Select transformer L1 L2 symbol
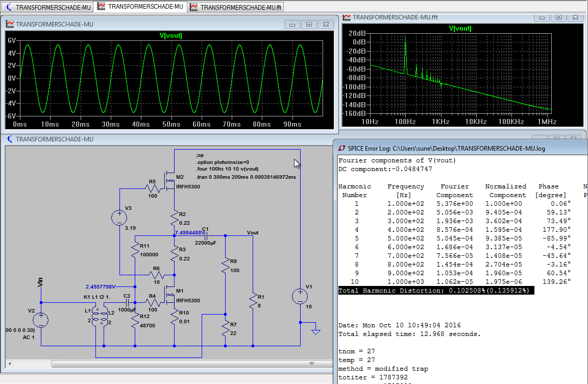The image size is (588, 384). tap(100, 317)
